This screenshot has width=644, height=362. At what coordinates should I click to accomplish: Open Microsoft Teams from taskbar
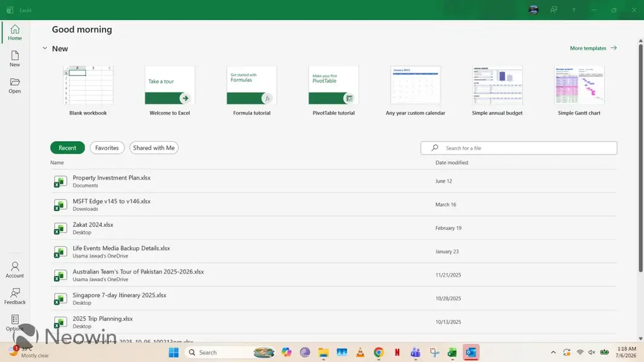point(416,352)
